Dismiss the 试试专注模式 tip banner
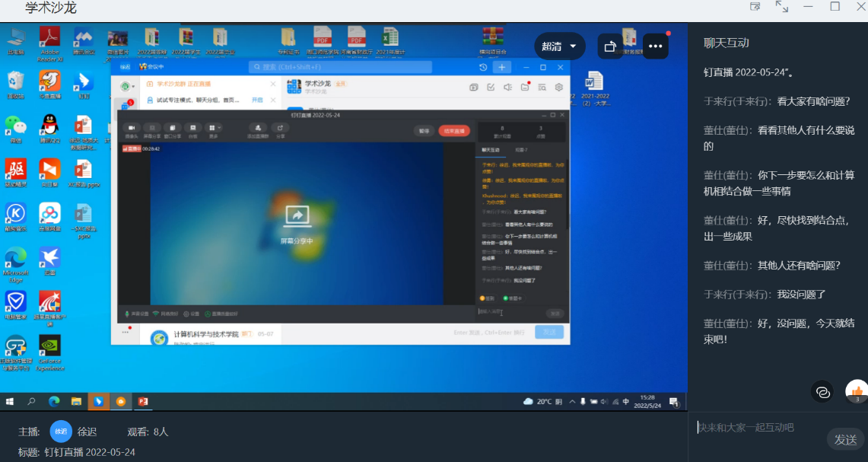The width and height of the screenshot is (868, 462). pos(273,100)
